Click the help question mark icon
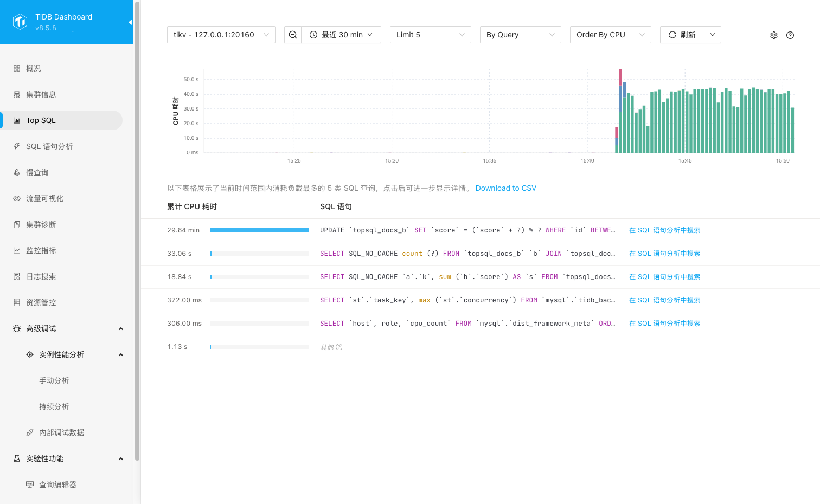Screen dimensions: 820x504 790,35
